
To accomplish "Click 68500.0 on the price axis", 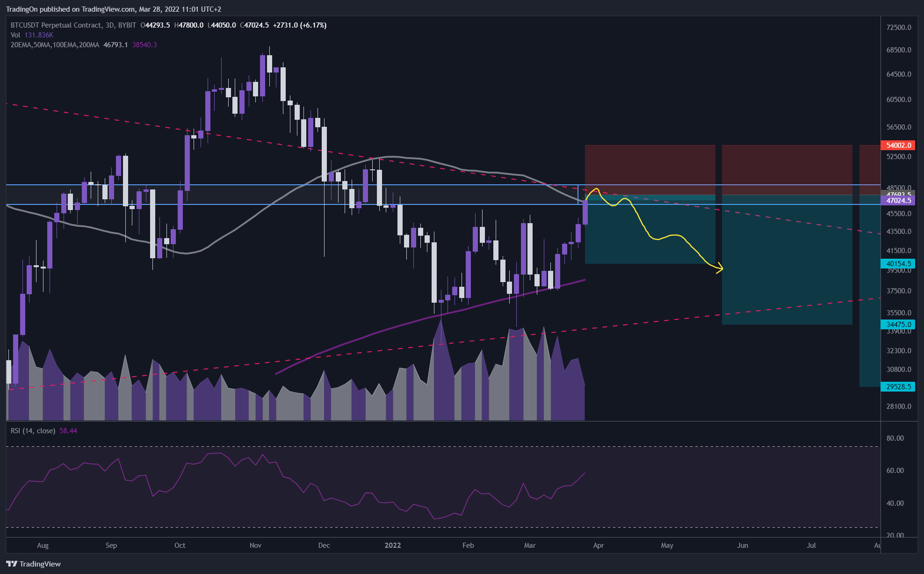I will click(899, 50).
